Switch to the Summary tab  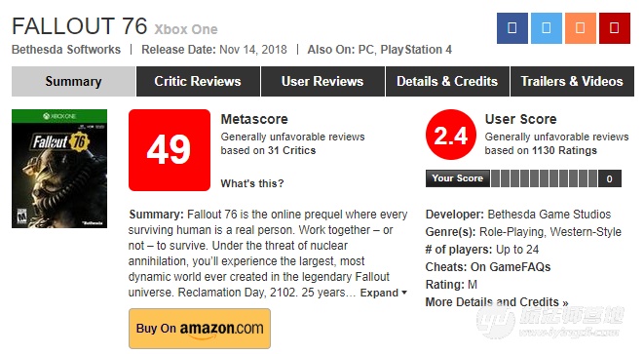point(73,81)
